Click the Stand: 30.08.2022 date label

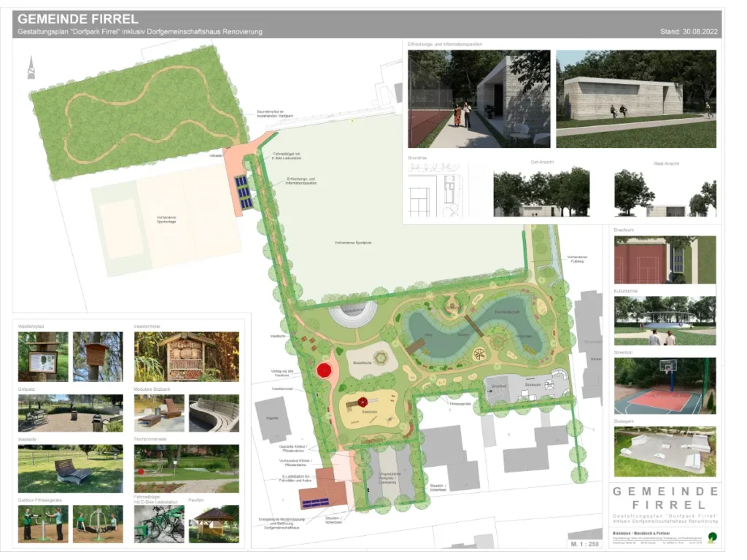click(689, 32)
